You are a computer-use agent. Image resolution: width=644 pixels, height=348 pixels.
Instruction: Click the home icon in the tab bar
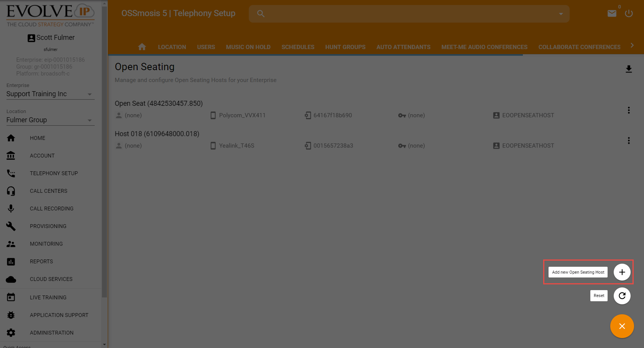point(142,47)
